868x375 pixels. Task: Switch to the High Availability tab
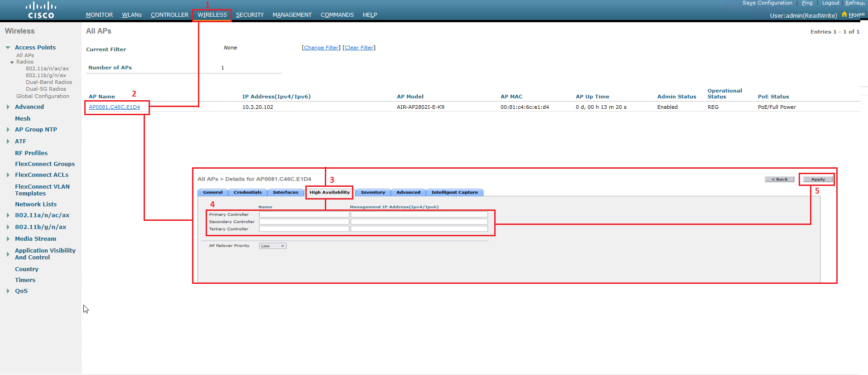click(329, 192)
